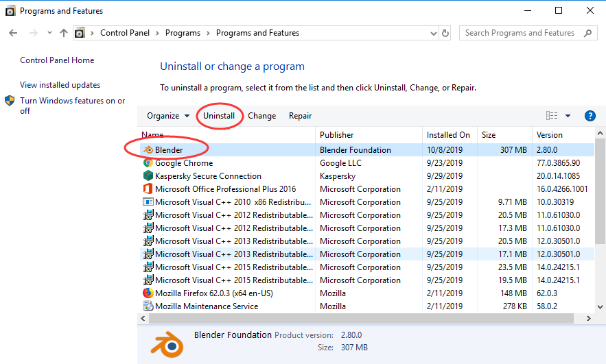Open the Recent locations dropdown arrow
The width and height of the screenshot is (606, 364).
[x=49, y=33]
